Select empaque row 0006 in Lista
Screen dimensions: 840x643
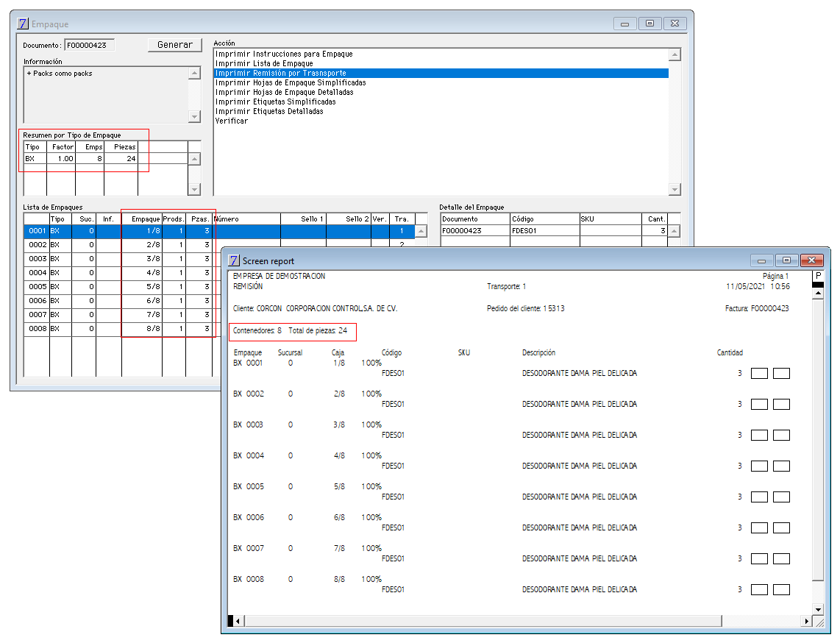123,301
